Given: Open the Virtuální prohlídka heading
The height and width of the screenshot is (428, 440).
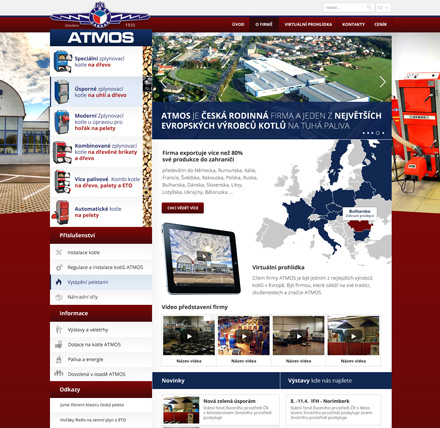Looking at the screenshot, I should tap(278, 267).
